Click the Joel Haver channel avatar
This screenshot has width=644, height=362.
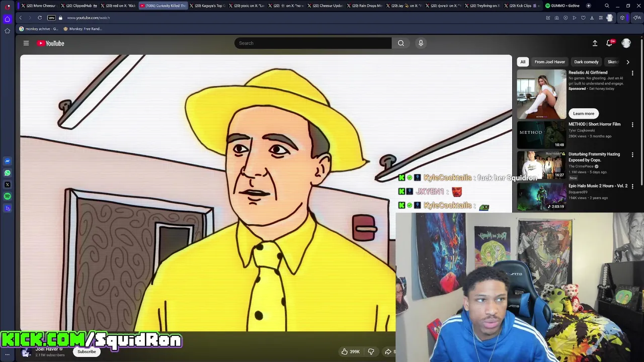[26, 352]
